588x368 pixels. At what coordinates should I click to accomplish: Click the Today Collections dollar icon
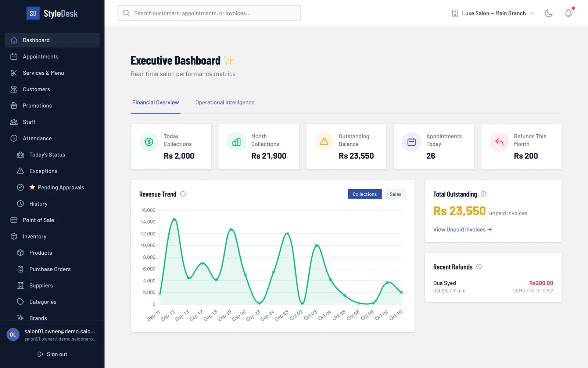click(x=149, y=142)
